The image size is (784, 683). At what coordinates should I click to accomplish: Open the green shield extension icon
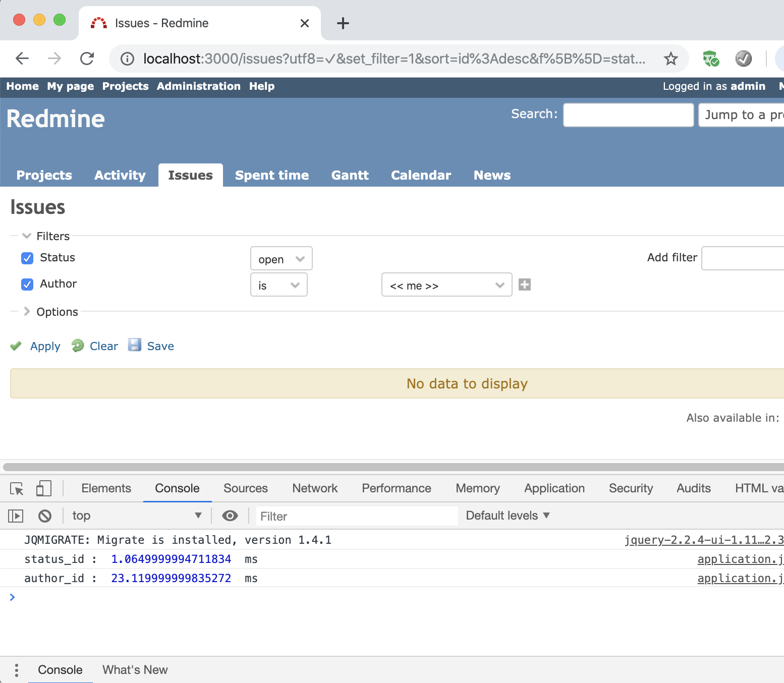711,59
